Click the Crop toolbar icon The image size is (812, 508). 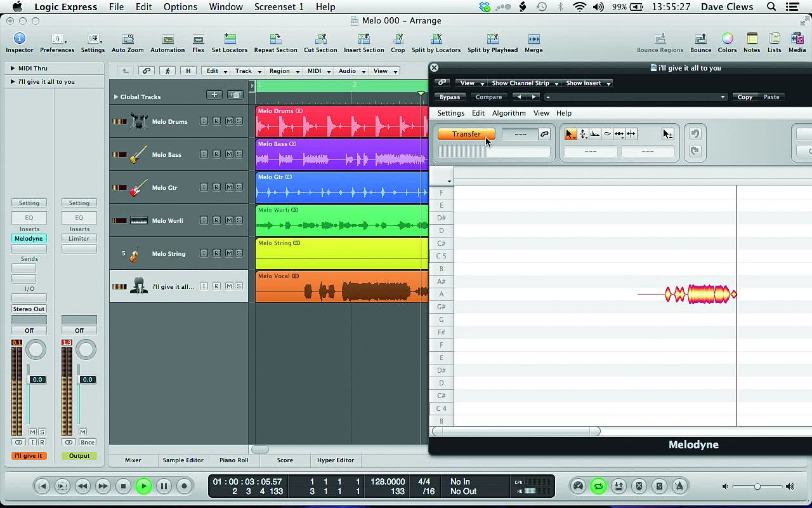(398, 39)
